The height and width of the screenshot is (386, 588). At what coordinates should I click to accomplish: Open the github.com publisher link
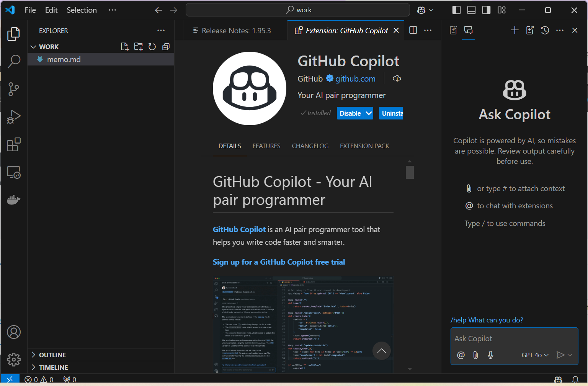point(355,79)
